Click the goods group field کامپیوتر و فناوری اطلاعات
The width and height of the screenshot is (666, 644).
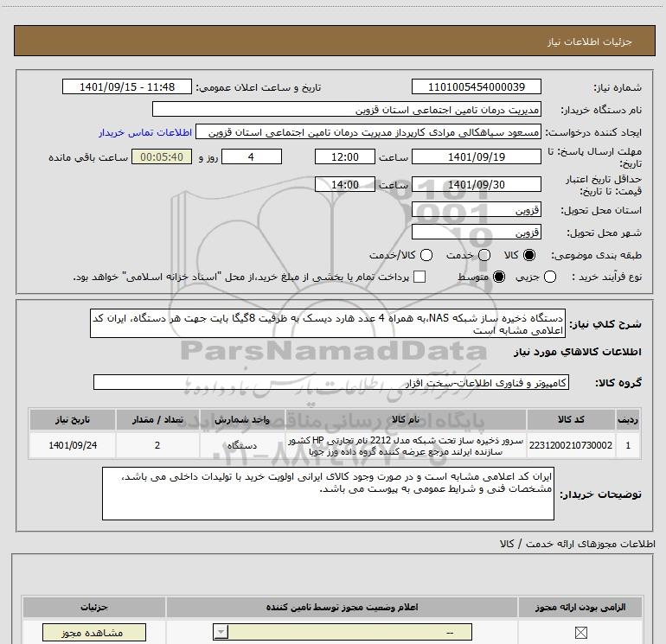click(x=331, y=382)
